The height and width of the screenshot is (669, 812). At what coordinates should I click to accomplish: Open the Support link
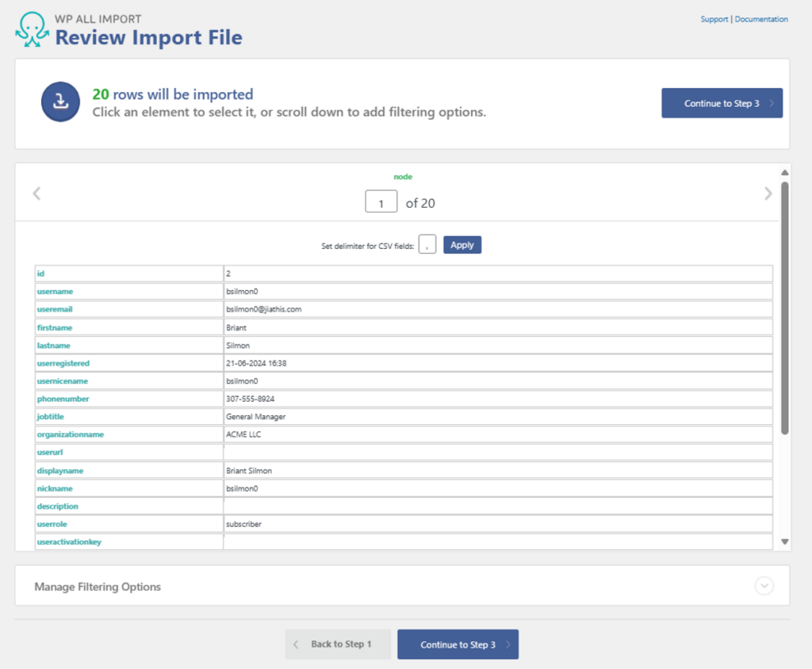click(x=714, y=19)
